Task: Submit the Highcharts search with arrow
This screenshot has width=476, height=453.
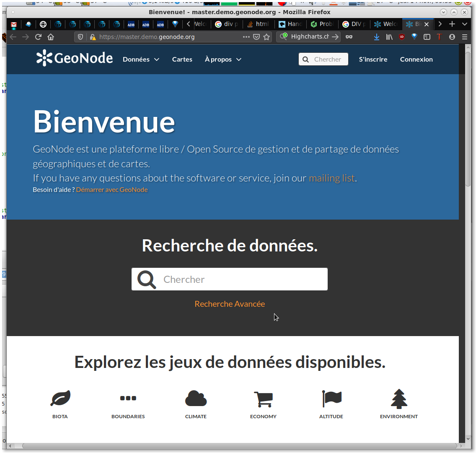Action: click(335, 37)
